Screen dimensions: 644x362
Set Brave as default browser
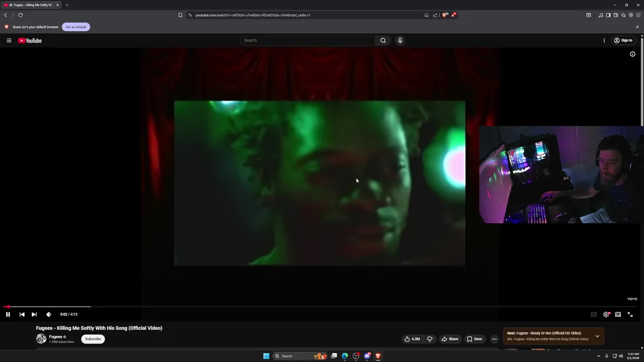[76, 27]
